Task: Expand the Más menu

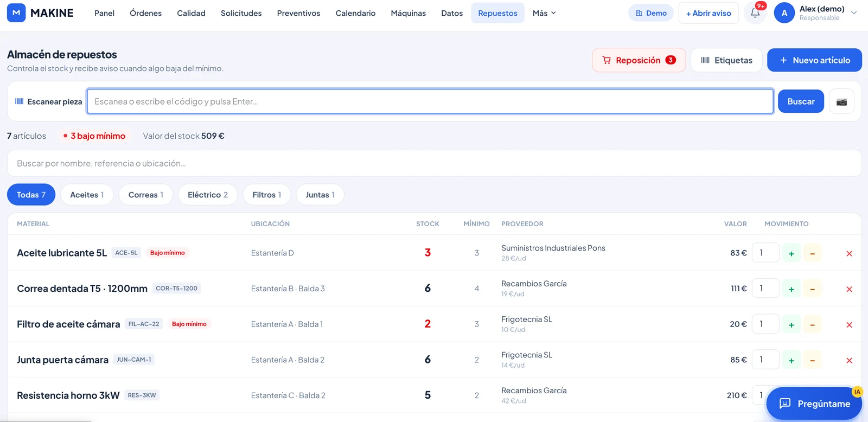Action: (x=544, y=13)
